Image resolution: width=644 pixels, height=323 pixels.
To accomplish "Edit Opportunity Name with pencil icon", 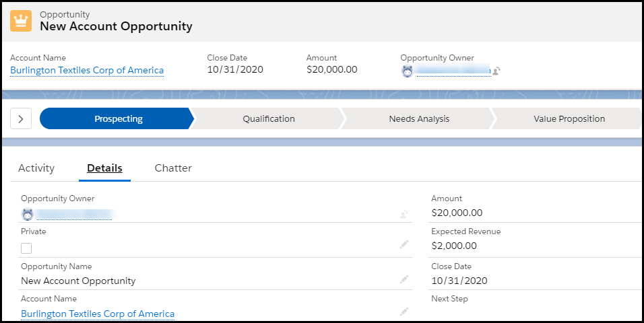I will tap(404, 279).
